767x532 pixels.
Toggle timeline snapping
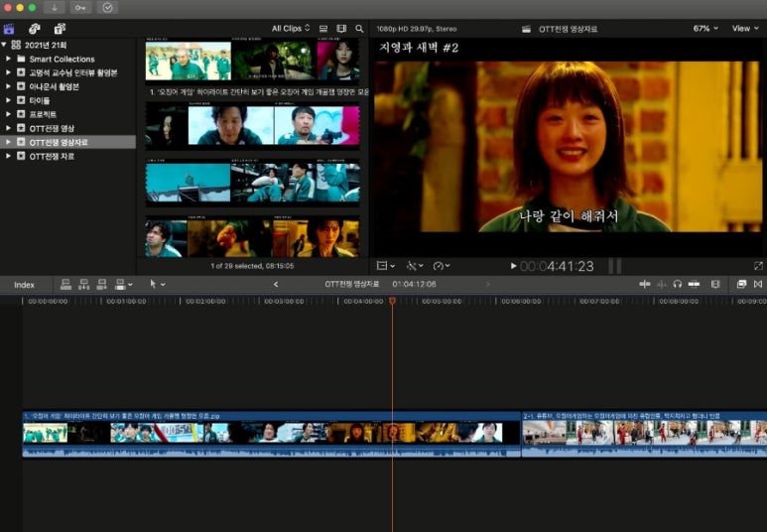tap(694, 284)
